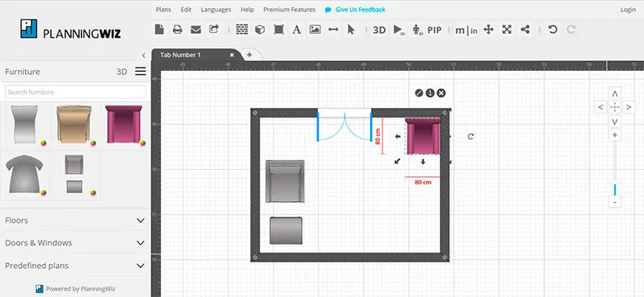Click the 3D cube object icon
644x297 pixels.
(260, 30)
